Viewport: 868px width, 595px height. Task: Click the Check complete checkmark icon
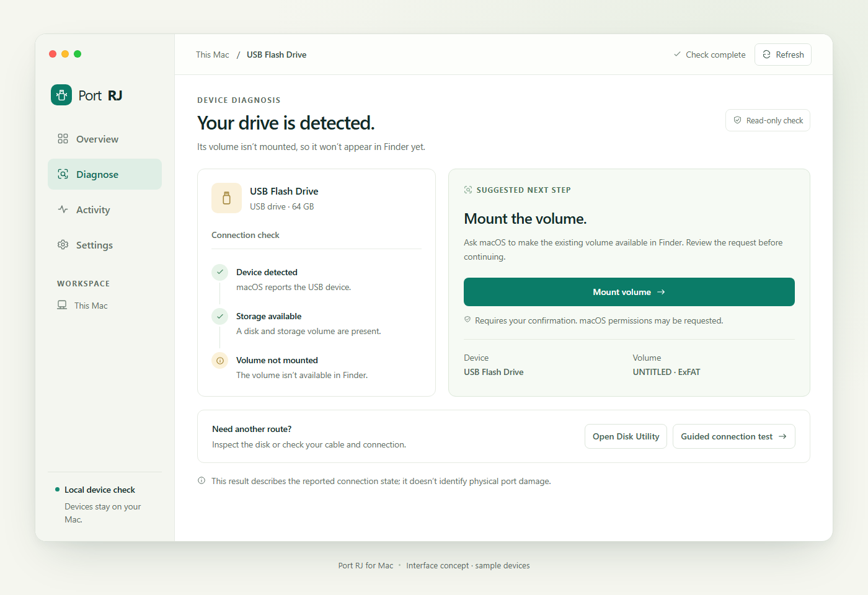pyautogui.click(x=677, y=55)
